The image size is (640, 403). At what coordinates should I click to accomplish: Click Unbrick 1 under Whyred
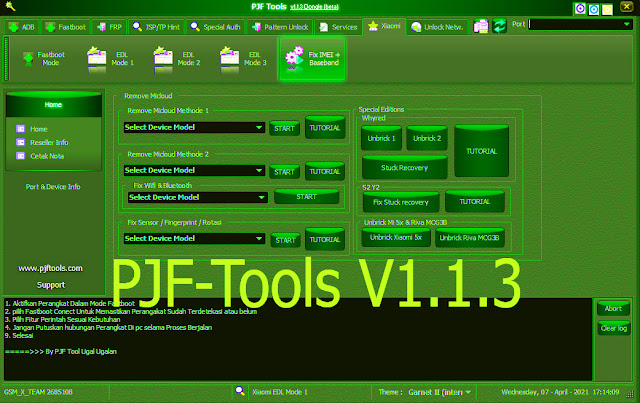tap(381, 138)
